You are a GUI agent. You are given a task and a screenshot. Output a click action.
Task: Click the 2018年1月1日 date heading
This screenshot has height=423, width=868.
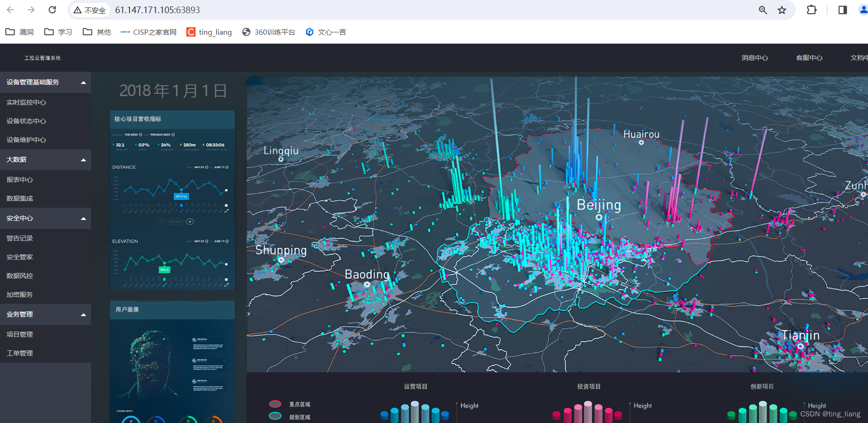(x=173, y=91)
